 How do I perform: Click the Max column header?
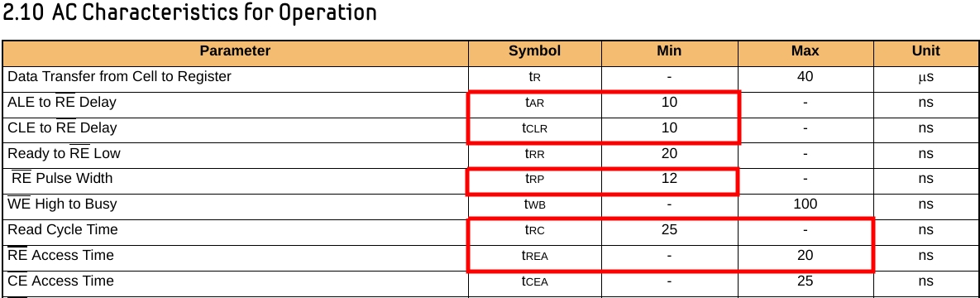805,51
